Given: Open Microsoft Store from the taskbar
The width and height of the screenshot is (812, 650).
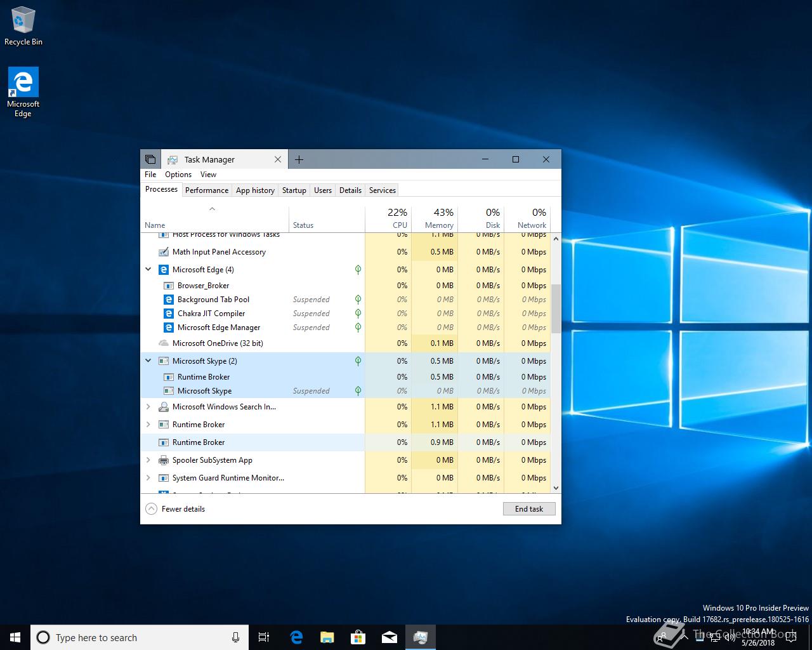Looking at the screenshot, I should [358, 637].
